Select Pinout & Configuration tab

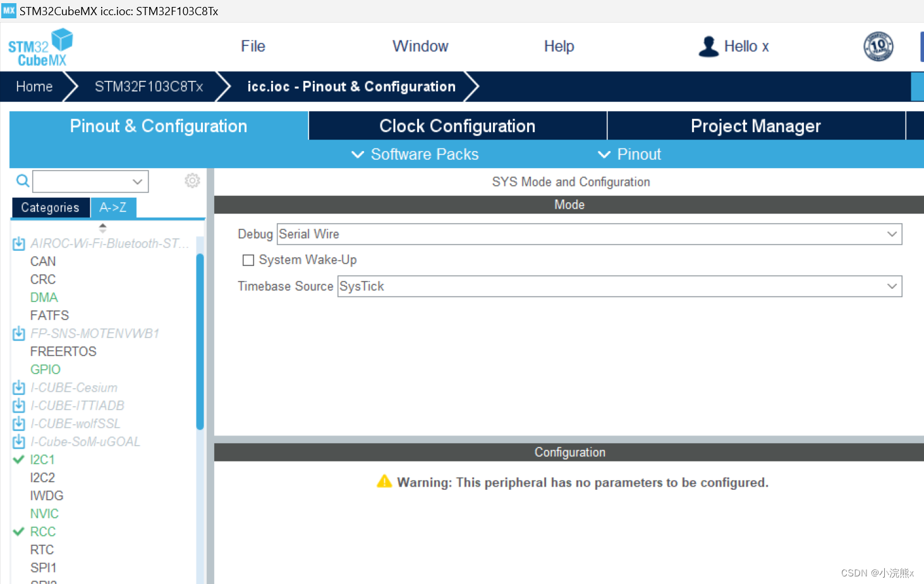pyautogui.click(x=159, y=126)
